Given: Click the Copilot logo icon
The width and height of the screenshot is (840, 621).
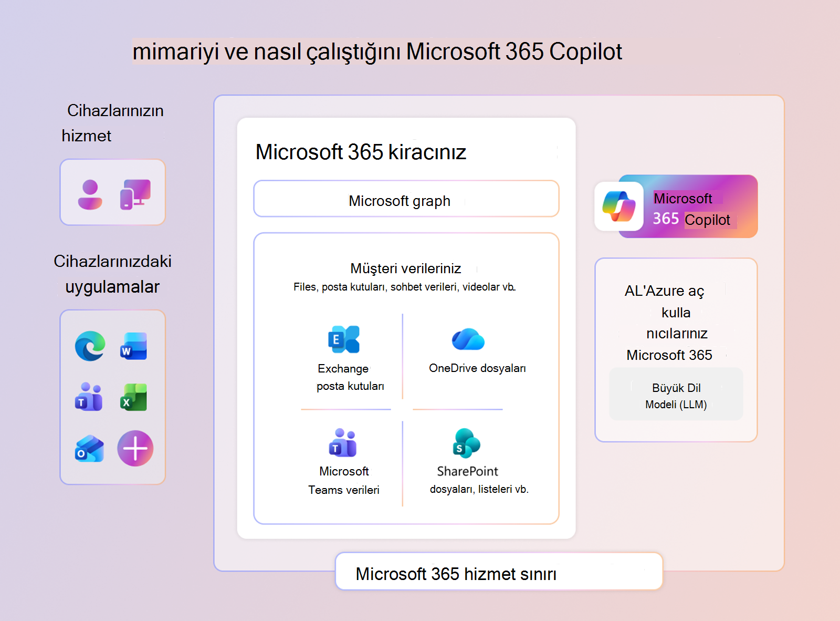Looking at the screenshot, I should click(x=619, y=206).
